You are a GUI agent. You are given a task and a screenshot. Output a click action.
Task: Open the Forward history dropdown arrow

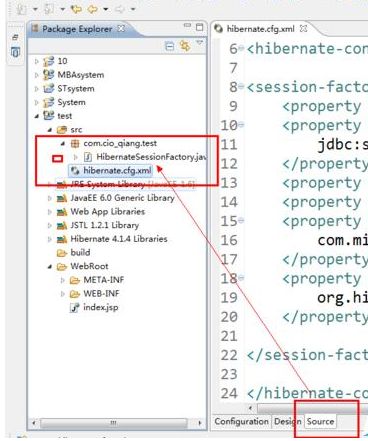pyautogui.click(x=132, y=10)
